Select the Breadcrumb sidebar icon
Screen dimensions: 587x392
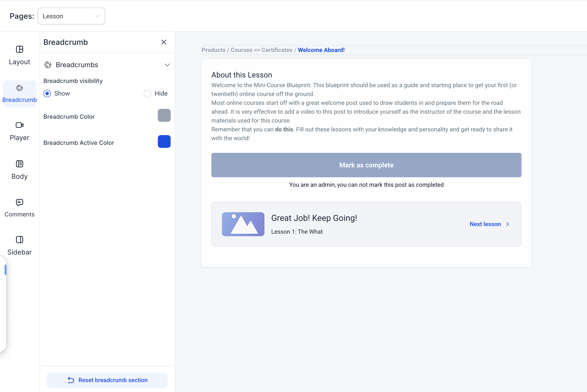(x=20, y=88)
